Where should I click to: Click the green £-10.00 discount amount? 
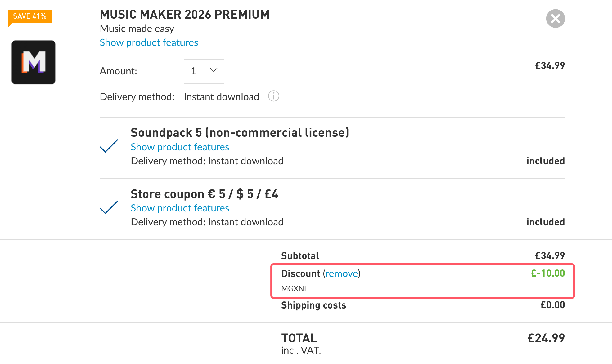(548, 273)
